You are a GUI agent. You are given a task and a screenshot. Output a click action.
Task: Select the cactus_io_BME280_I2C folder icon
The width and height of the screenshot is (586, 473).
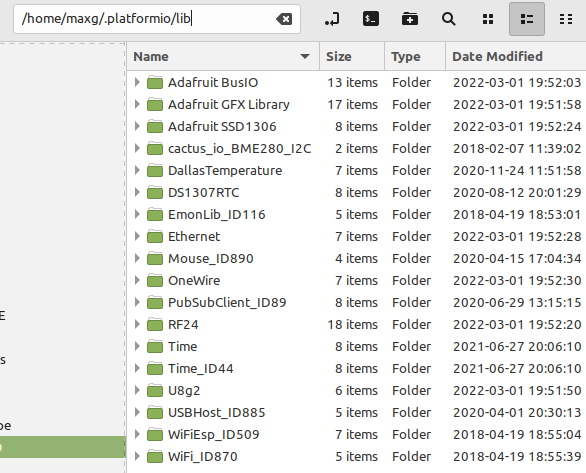155,148
